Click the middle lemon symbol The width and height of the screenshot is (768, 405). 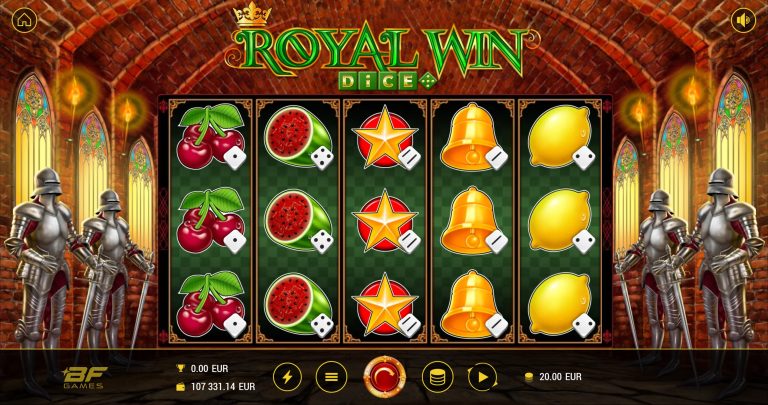(560, 221)
